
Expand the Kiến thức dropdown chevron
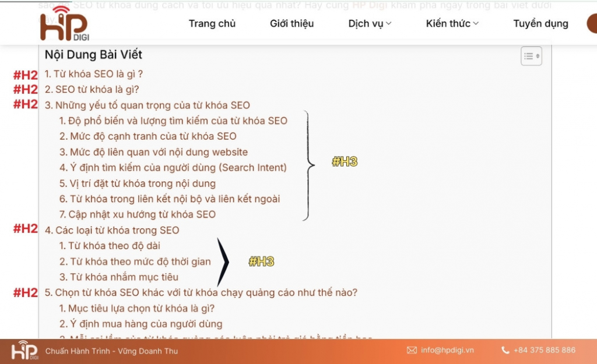(x=476, y=23)
